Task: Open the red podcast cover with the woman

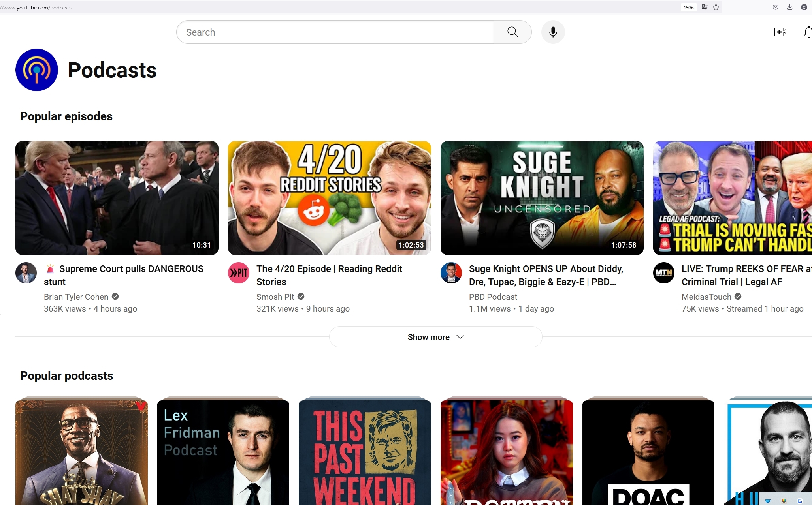Action: click(x=507, y=452)
